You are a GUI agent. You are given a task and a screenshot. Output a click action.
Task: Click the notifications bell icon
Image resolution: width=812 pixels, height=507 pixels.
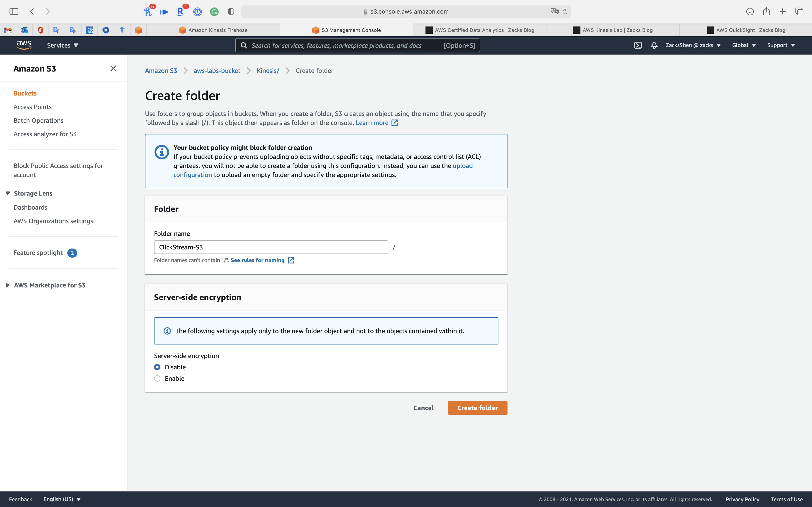click(x=654, y=45)
